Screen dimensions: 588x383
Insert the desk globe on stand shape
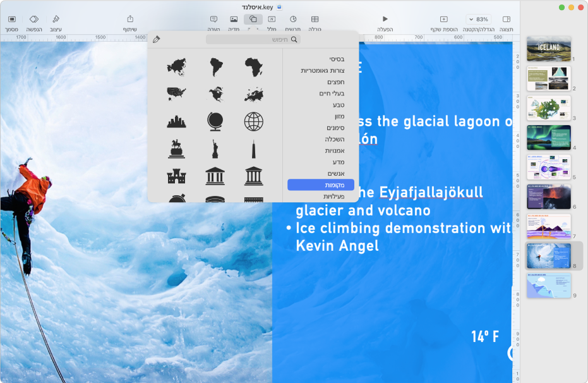click(215, 121)
